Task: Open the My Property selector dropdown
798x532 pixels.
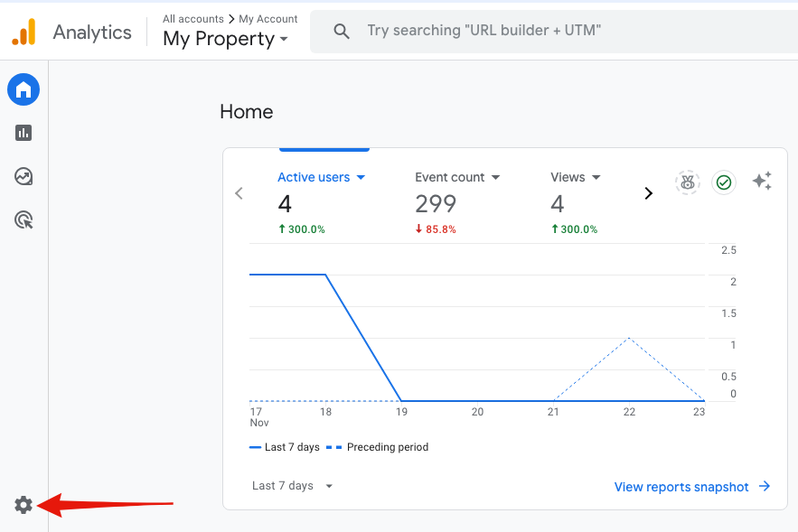Action: [x=225, y=39]
